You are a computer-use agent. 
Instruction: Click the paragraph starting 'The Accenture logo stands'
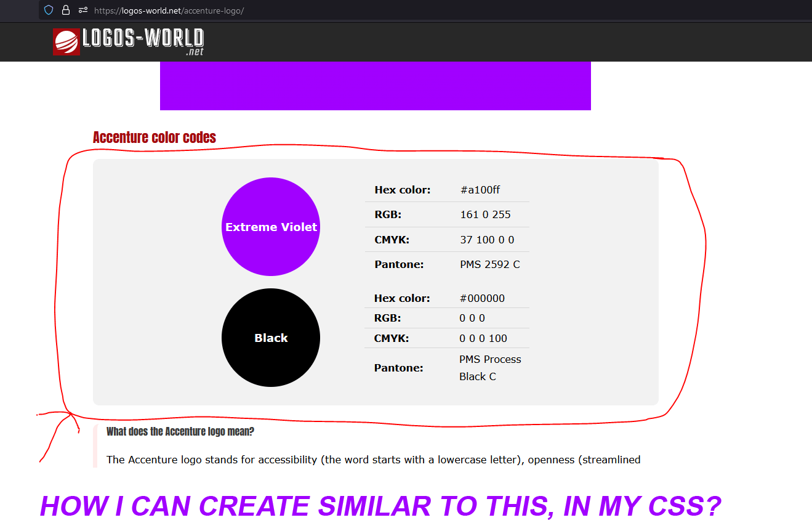coord(374,460)
